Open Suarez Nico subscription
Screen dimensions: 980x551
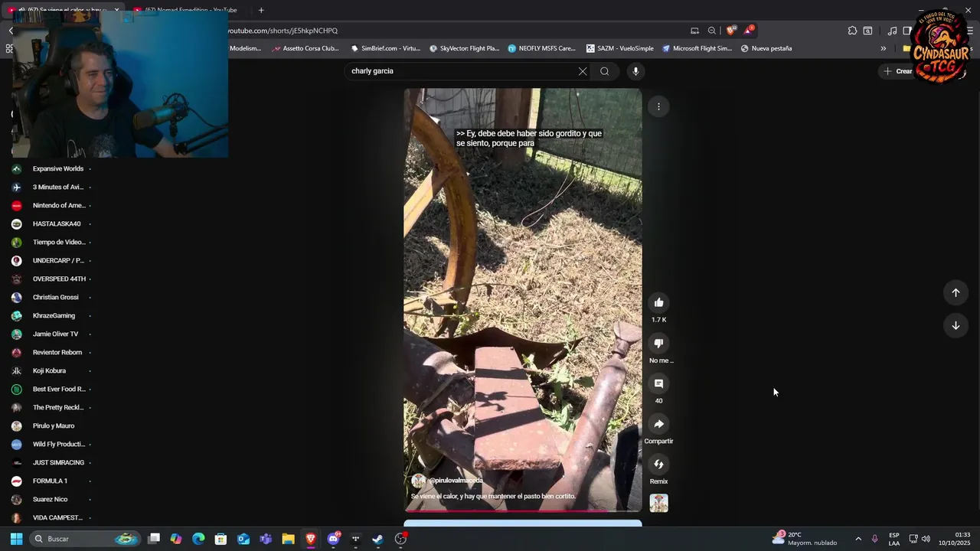[x=50, y=499]
